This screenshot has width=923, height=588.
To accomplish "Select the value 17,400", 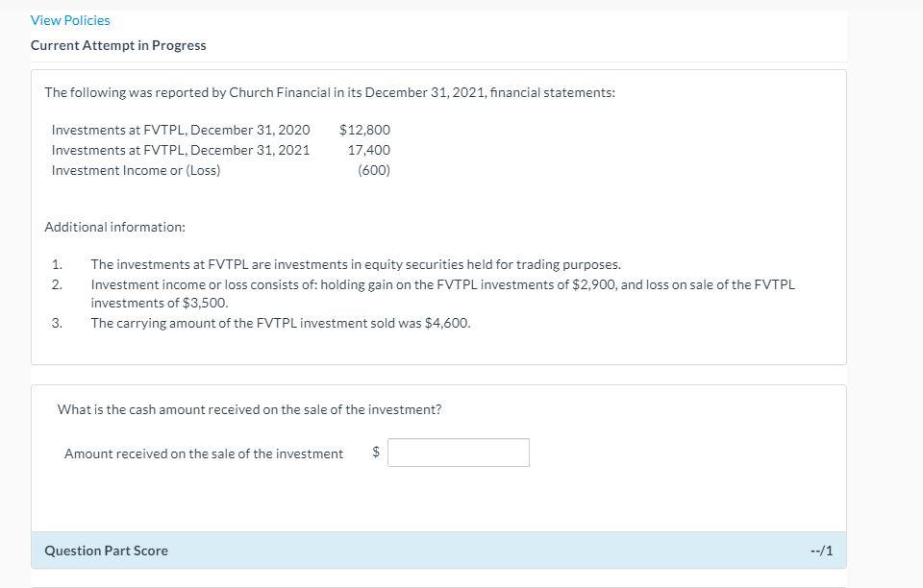I will click(370, 149).
